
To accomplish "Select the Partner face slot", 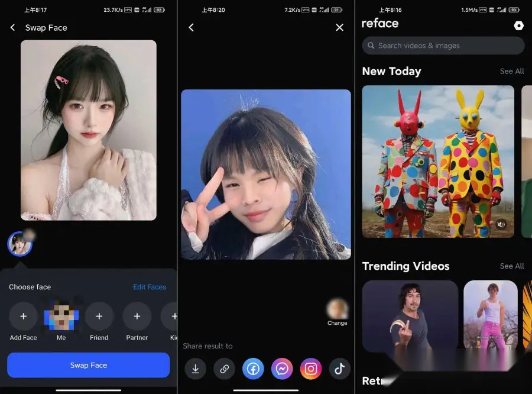I will [x=137, y=317].
